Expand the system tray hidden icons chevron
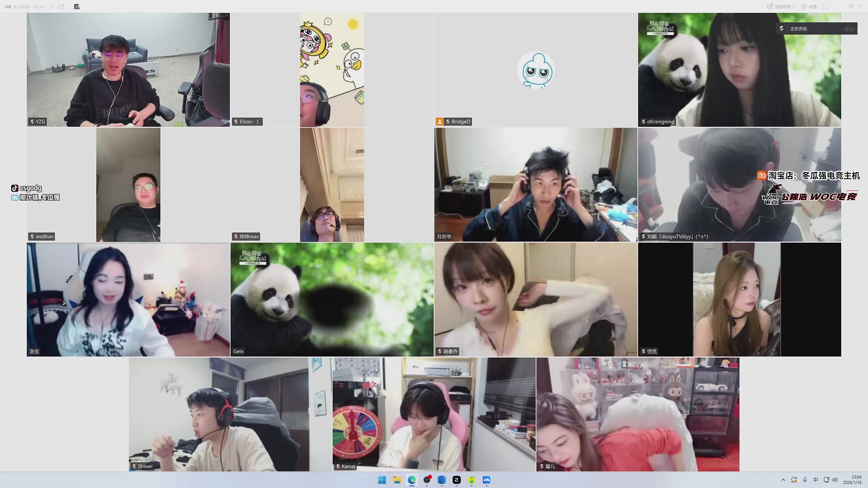The height and width of the screenshot is (488, 868). click(783, 480)
